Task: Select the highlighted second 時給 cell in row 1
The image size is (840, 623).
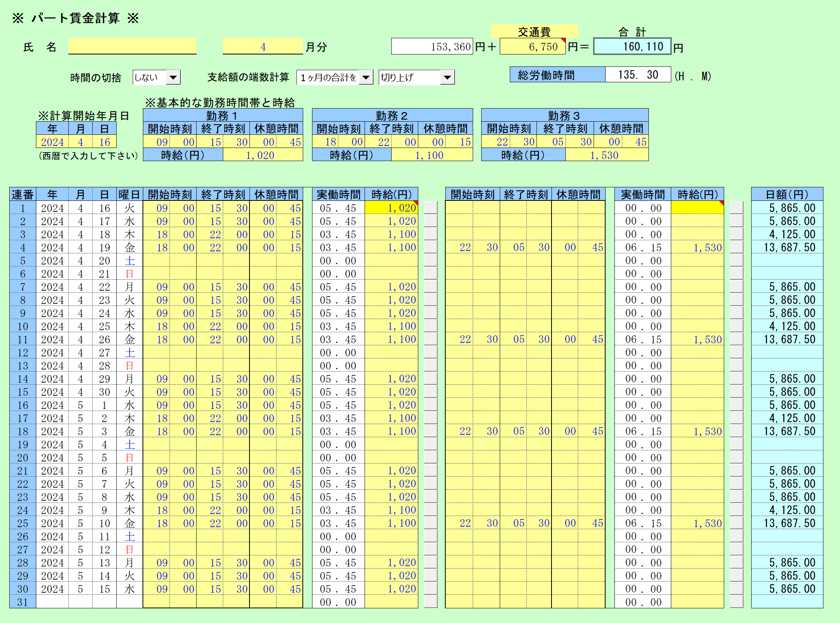Action: click(697, 208)
